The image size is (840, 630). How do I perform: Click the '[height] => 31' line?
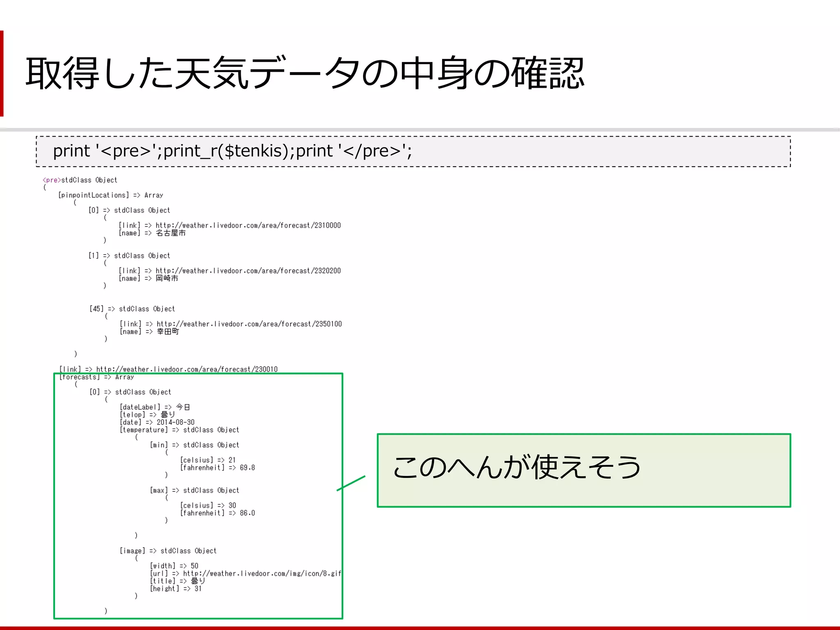[176, 589]
